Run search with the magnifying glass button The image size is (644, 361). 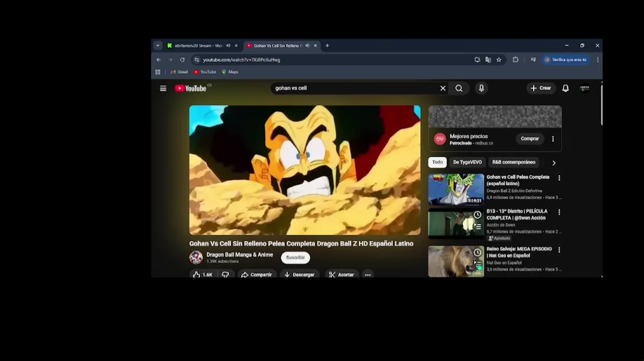pos(459,88)
